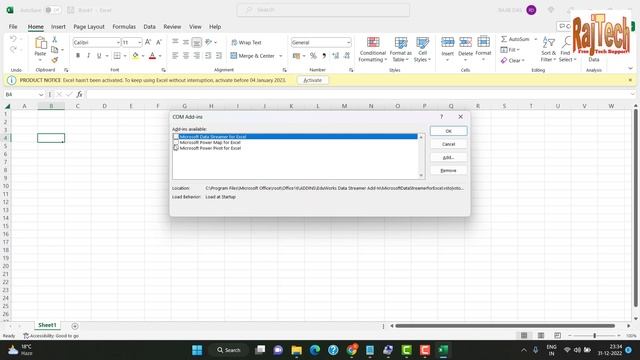This screenshot has width=640, height=360.
Task: Open the Name Box dropdown arrow
Action: 41,94
